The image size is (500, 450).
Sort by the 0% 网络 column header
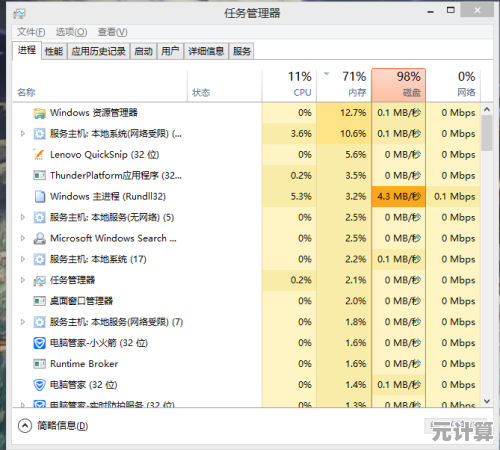(x=453, y=85)
